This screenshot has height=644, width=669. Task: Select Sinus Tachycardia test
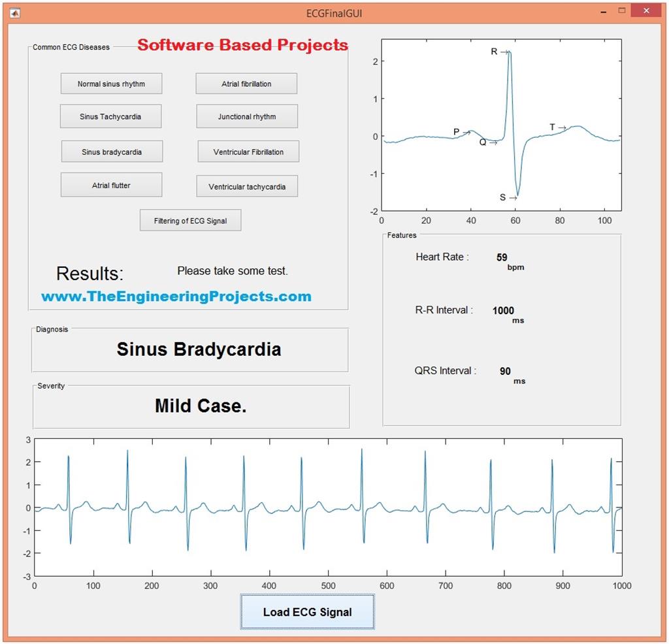[x=111, y=116]
